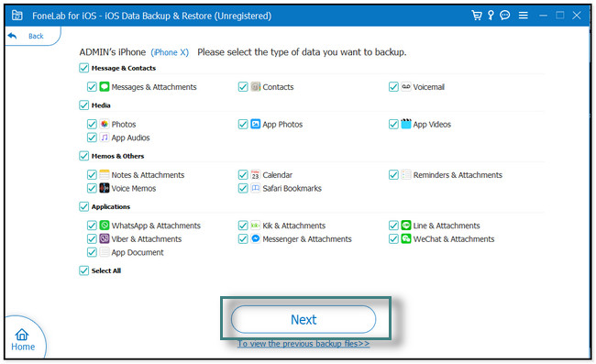The width and height of the screenshot is (596, 364).
Task: Uncheck the Select All checkbox
Action: [83, 270]
